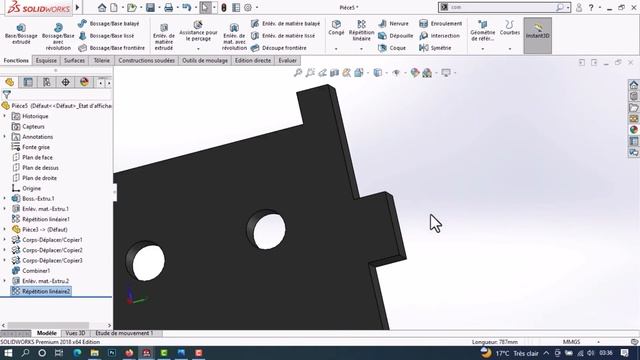
Task: Choose Bossage/Base balayé
Action: pos(109,24)
